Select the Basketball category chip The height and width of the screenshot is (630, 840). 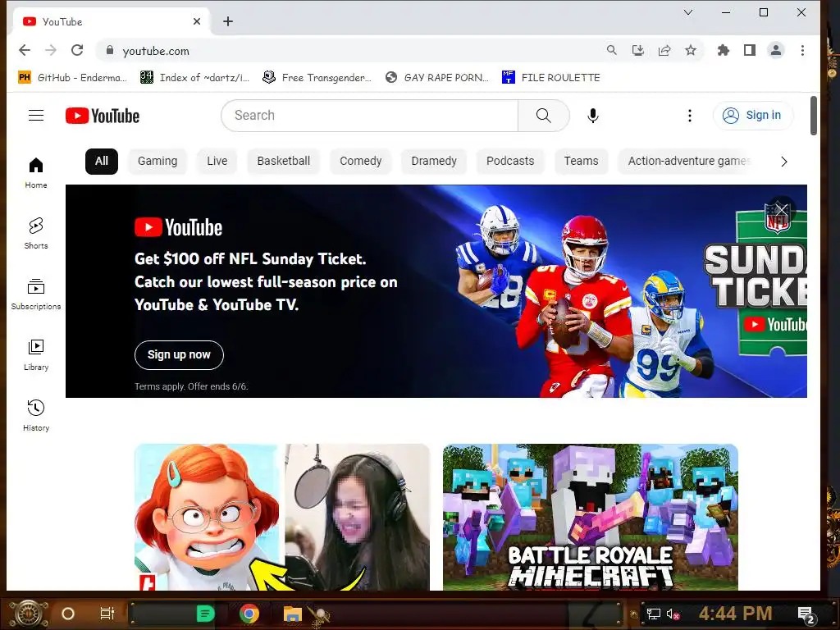click(283, 162)
